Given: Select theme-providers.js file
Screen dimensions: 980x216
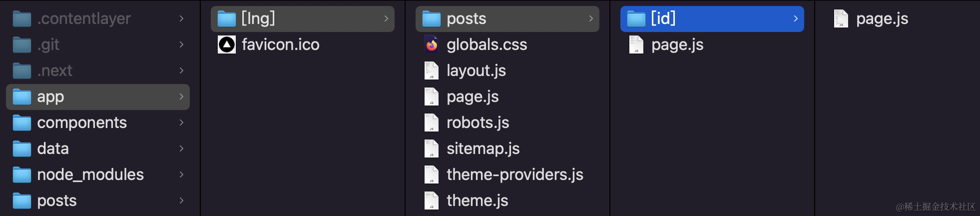Looking at the screenshot, I should pos(514,174).
